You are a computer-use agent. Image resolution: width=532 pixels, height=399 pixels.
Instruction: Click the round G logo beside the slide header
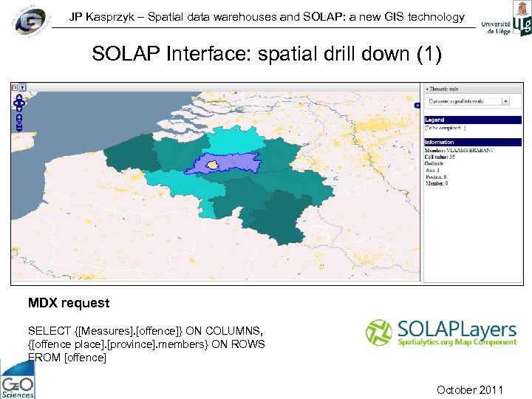coord(30,21)
